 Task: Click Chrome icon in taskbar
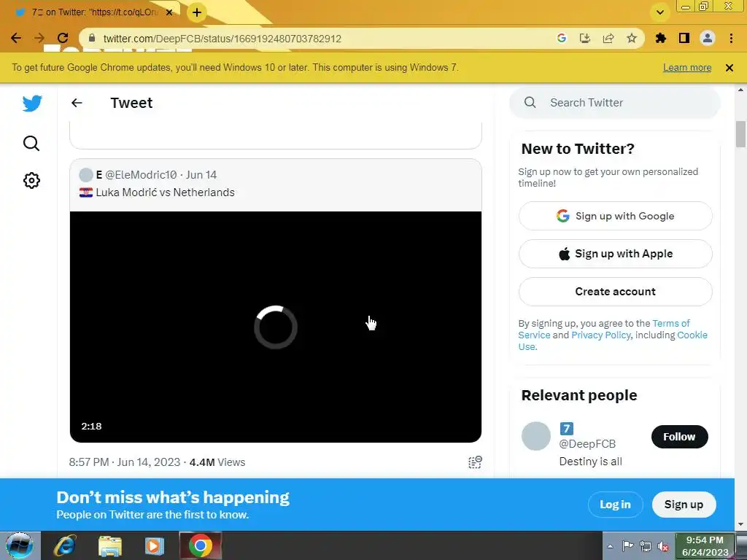click(x=200, y=545)
